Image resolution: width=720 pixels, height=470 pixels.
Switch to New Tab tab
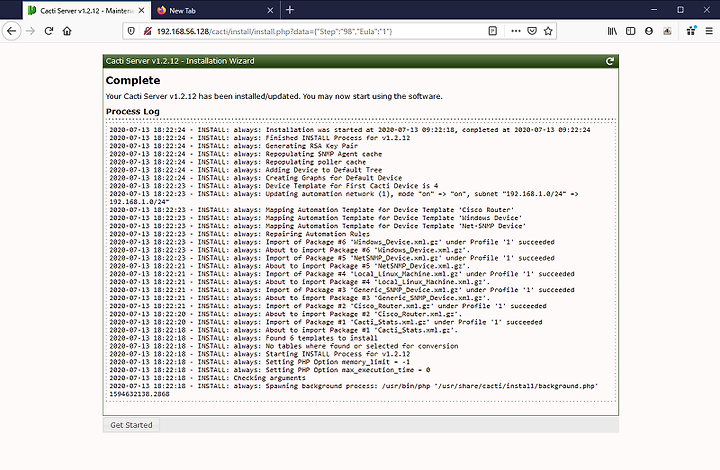tap(214, 10)
